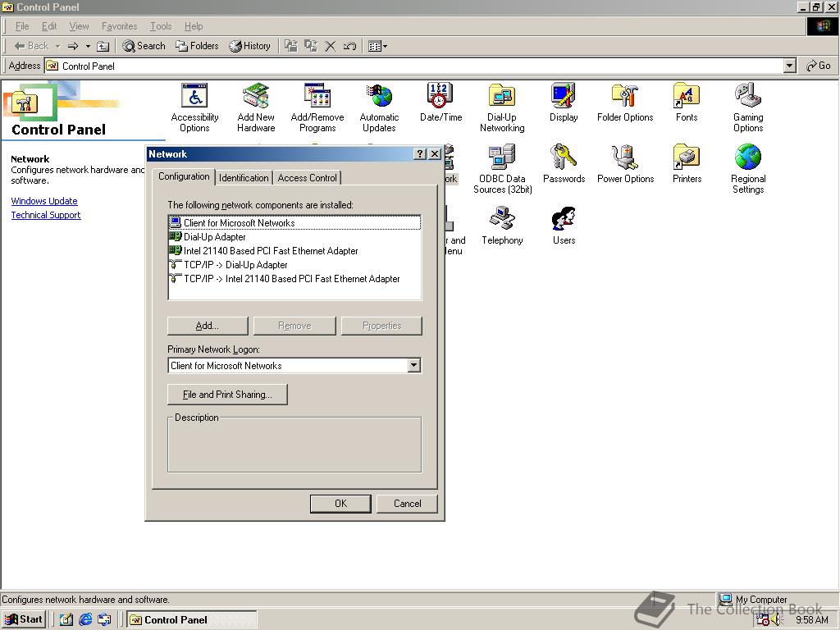Image resolution: width=840 pixels, height=630 pixels.
Task: Click the Forward arrow toolbar button
Action: point(73,46)
